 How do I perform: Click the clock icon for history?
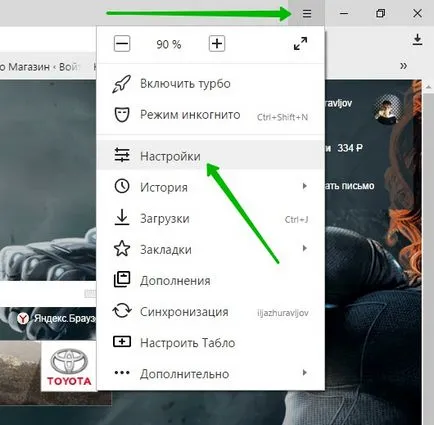(x=122, y=186)
